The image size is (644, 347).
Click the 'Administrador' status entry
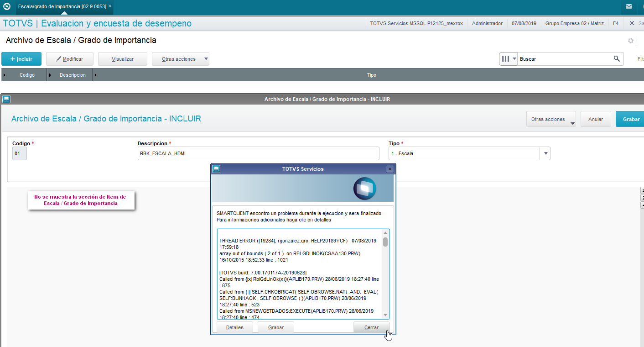(x=487, y=23)
